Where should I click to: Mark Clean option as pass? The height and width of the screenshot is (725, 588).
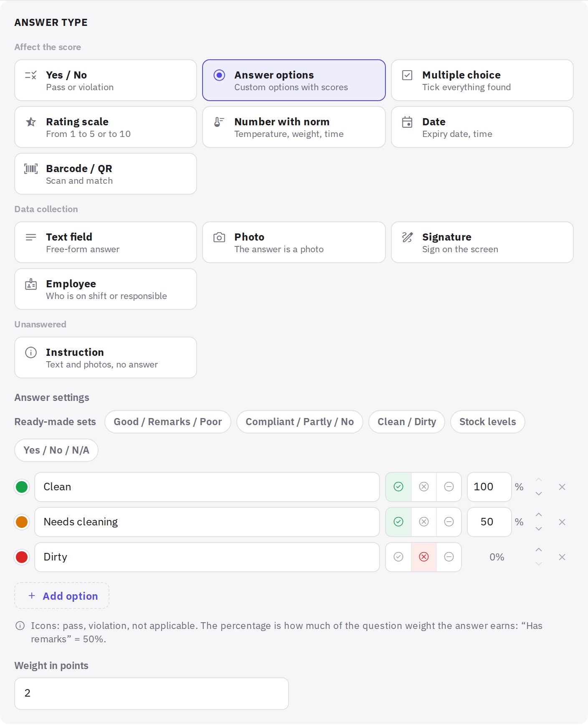click(x=398, y=487)
